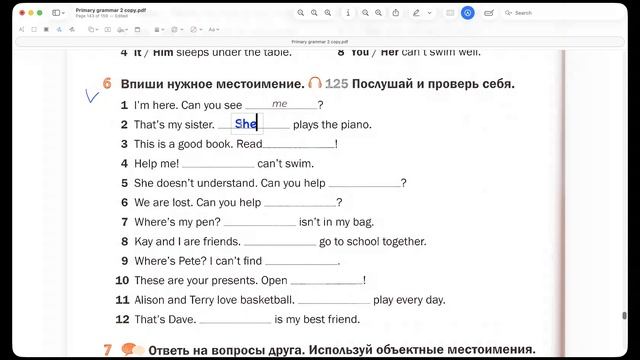Click the blank after 'This is a good book. Read'
640x360 pixels.
click(x=299, y=144)
